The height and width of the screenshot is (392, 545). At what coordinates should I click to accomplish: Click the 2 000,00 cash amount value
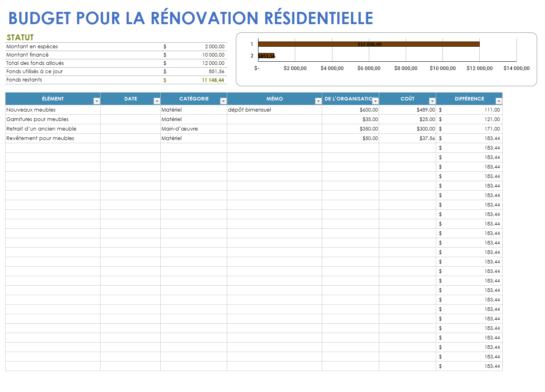[x=215, y=47]
